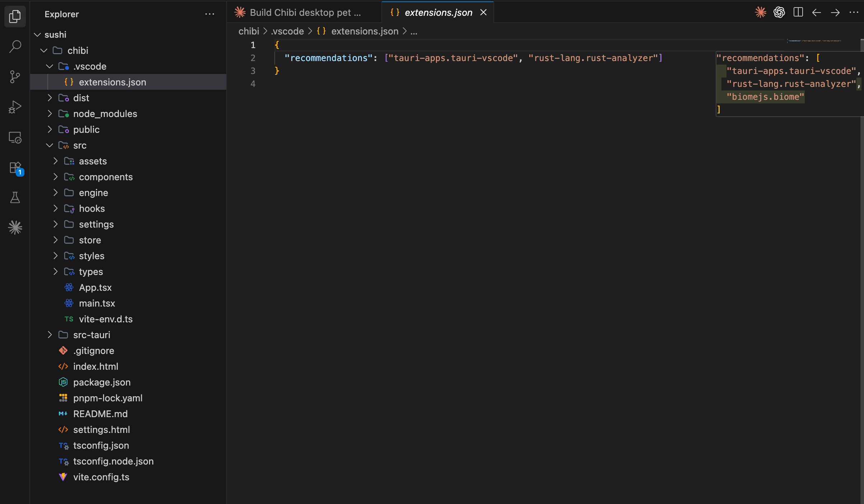The width and height of the screenshot is (864, 504).
Task: Open main.tsx in the explorer
Action: coord(128,303)
